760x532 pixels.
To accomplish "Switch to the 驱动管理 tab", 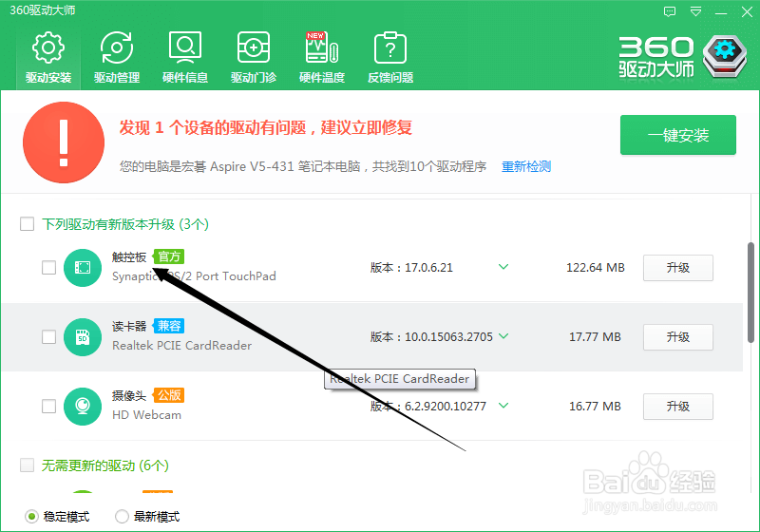I will coord(117,58).
